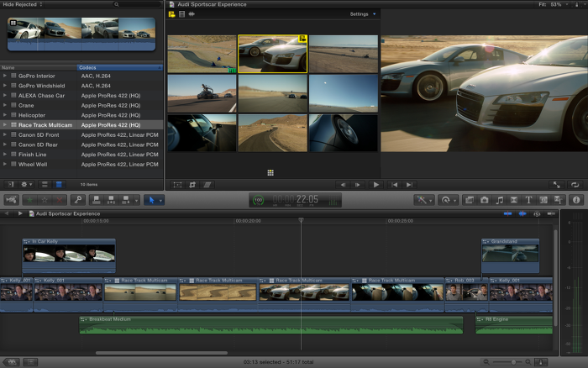Open the angle viewer Settings dropdown
Screen dimensions: 588x368
click(363, 14)
